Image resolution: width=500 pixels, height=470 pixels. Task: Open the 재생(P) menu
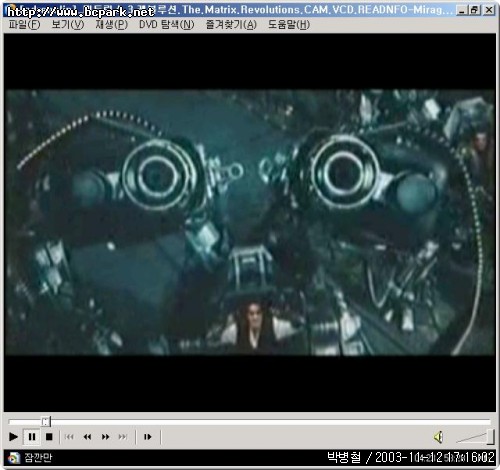[x=111, y=25]
